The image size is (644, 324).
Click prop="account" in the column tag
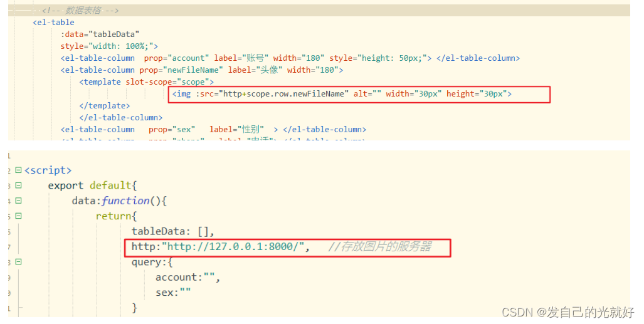coord(177,58)
